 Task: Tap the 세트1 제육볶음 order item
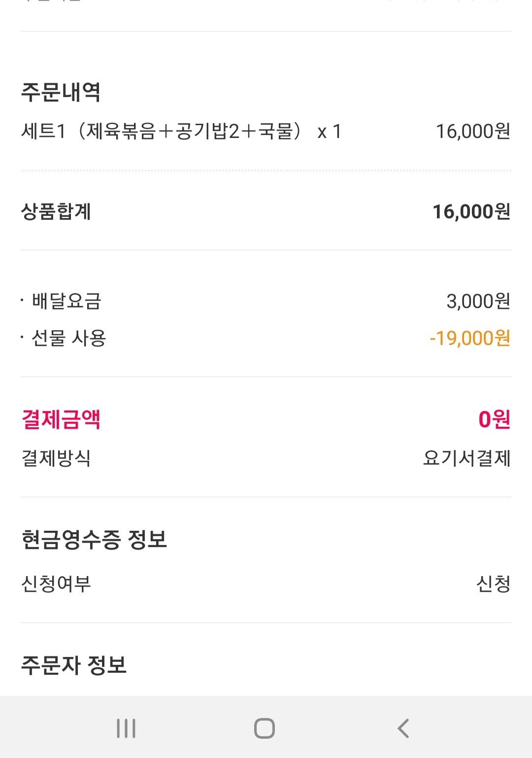pos(181,132)
